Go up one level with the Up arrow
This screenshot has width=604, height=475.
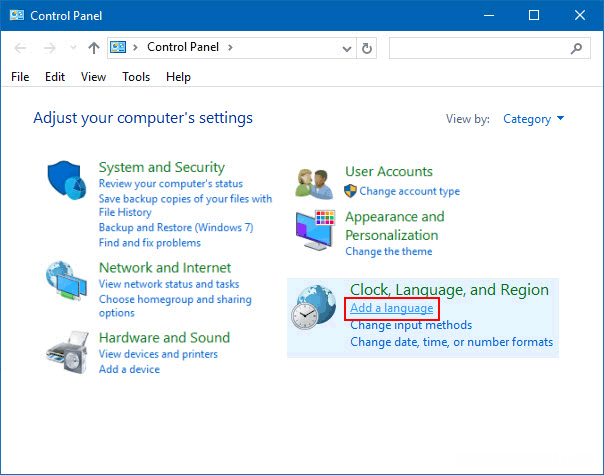click(94, 48)
